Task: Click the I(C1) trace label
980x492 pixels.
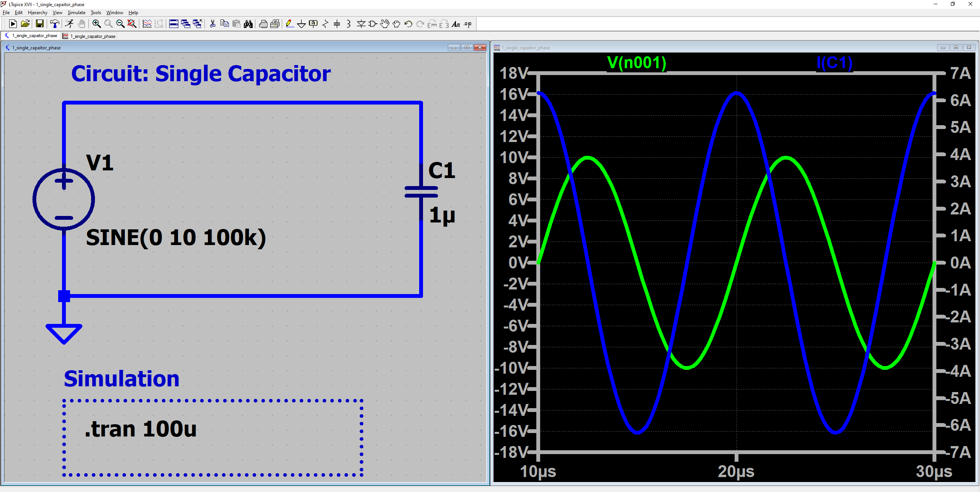Action: [834, 63]
